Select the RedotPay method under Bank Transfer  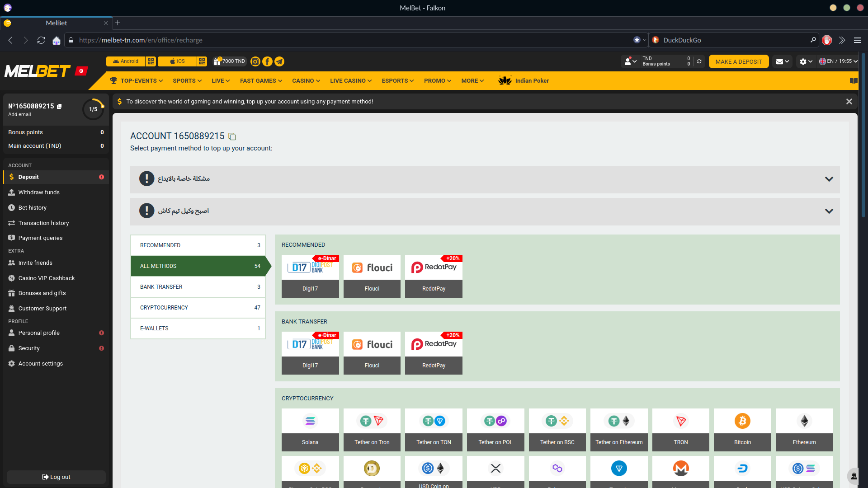point(434,353)
